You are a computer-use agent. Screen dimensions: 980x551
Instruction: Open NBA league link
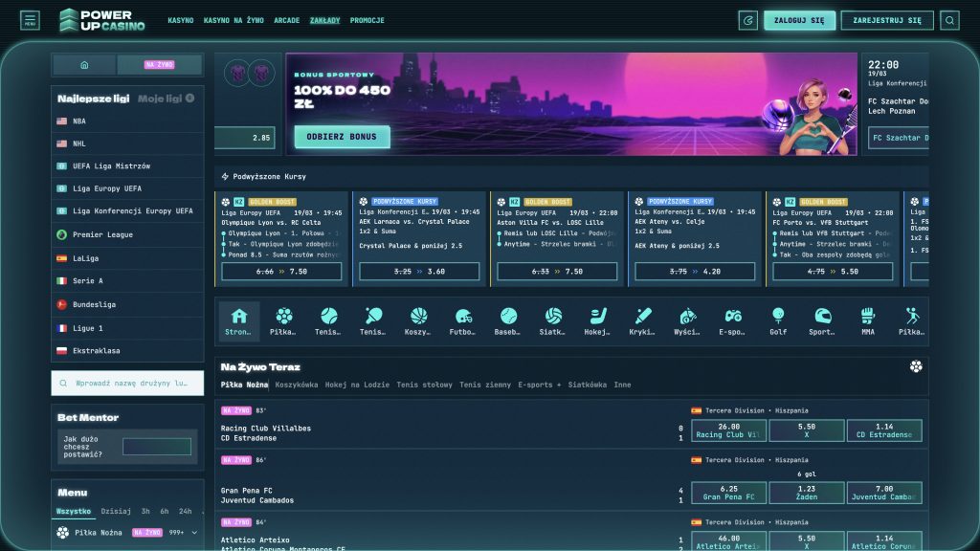[127, 121]
